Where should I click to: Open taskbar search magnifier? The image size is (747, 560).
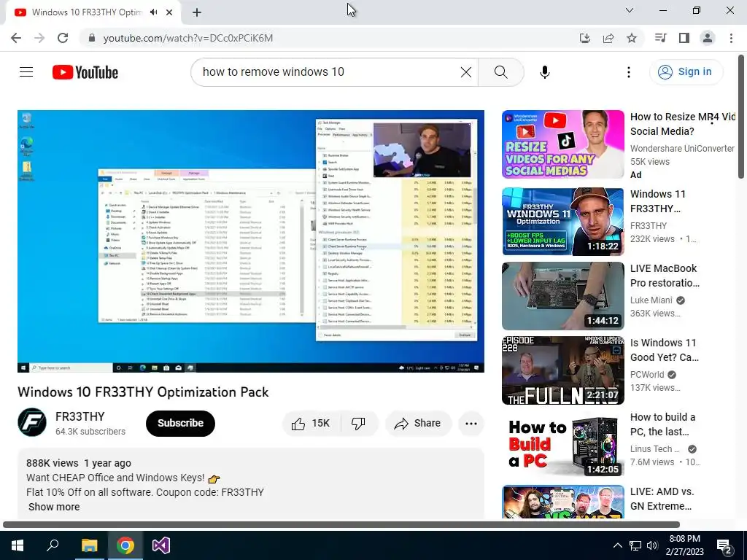coord(53,545)
